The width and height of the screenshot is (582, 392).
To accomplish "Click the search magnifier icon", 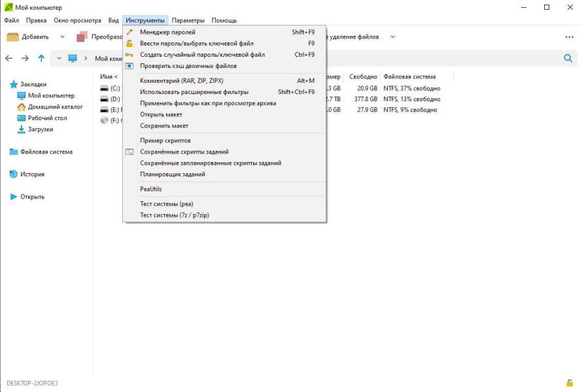I will tap(568, 58).
